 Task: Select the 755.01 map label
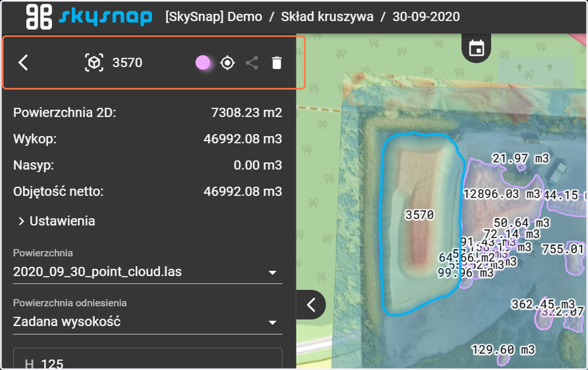pos(563,249)
